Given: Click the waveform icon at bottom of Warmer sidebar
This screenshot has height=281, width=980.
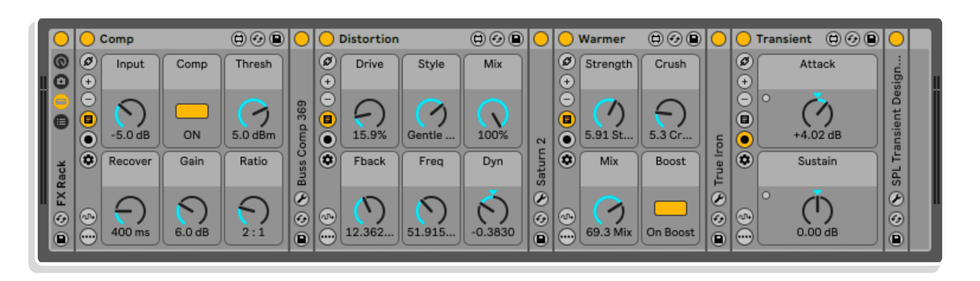Looking at the screenshot, I should click(567, 217).
